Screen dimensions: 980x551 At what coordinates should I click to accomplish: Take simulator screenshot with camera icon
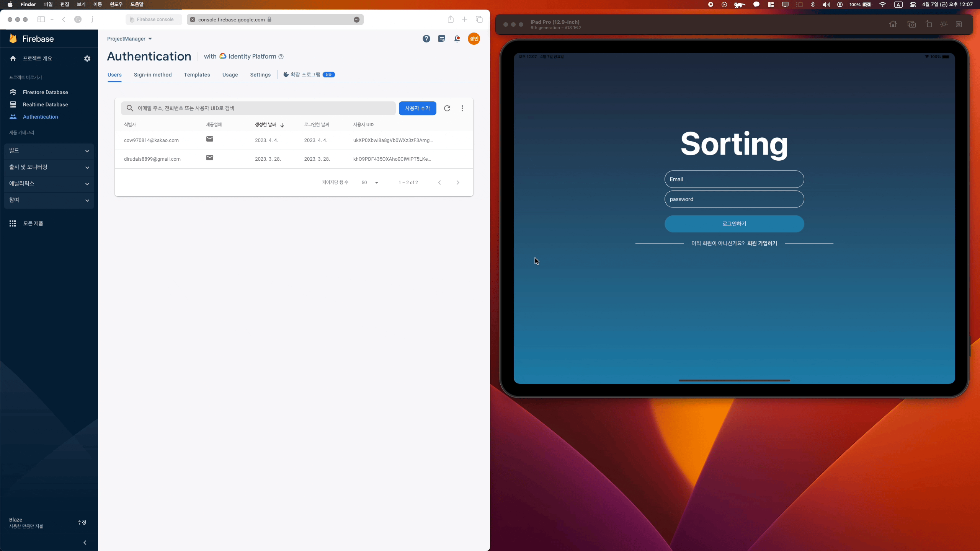(911, 24)
